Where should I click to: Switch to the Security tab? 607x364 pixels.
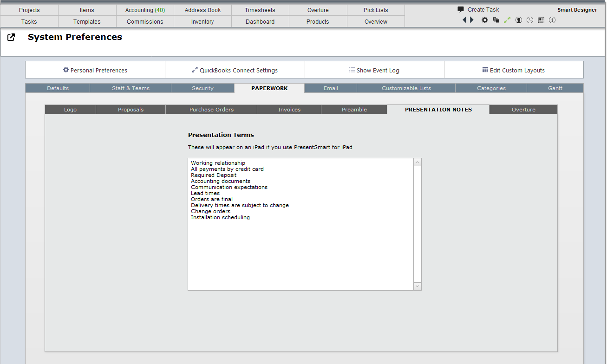click(x=202, y=88)
